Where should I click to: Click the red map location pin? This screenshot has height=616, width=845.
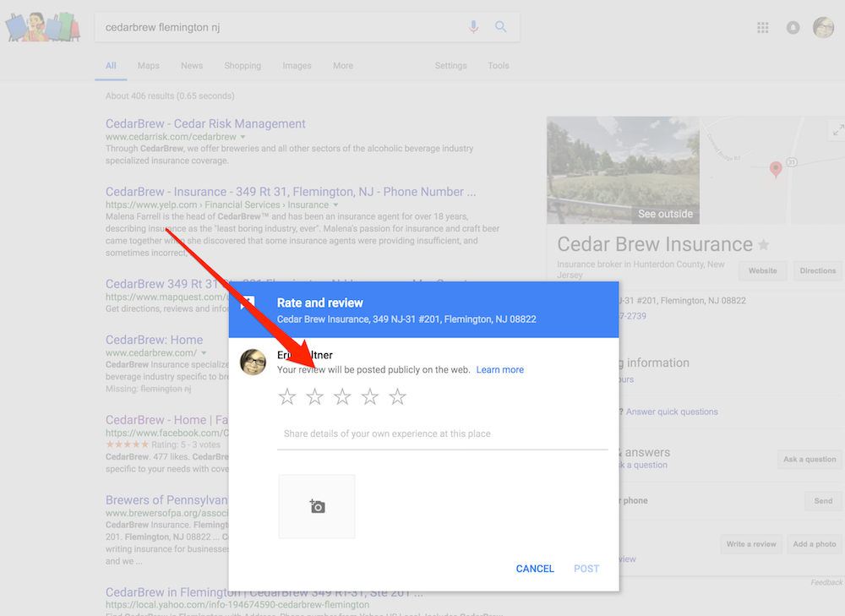pyautogui.click(x=776, y=169)
